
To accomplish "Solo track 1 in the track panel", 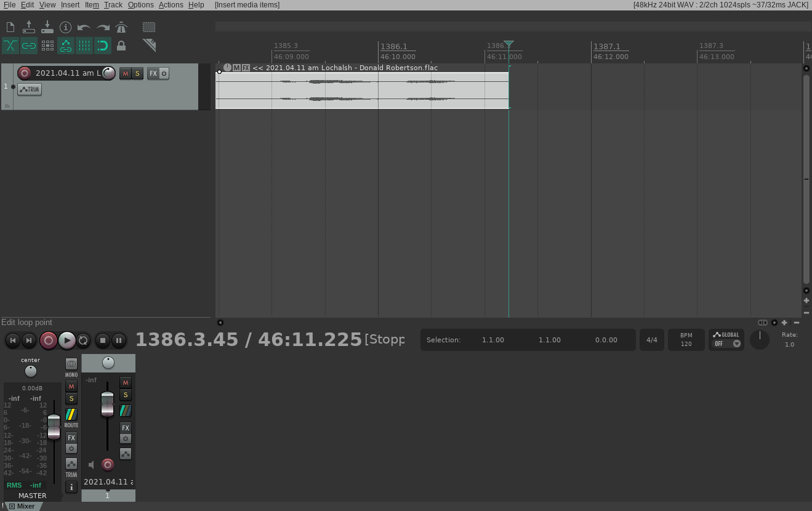I will coord(137,73).
